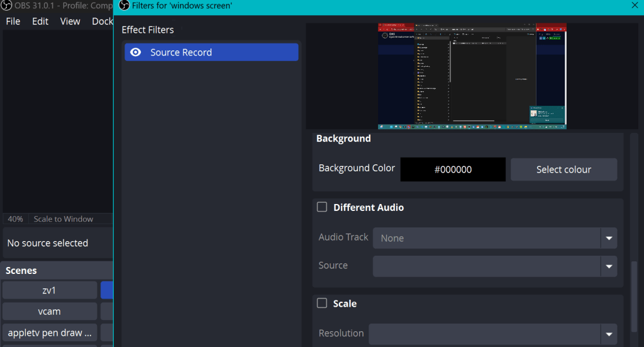644x347 pixels.
Task: Click the Select colour button
Action: coord(563,169)
